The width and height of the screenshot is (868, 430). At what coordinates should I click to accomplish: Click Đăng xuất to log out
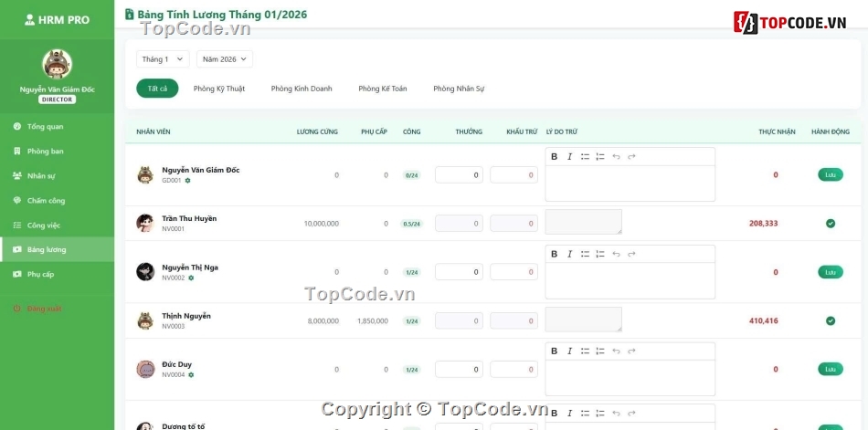point(57,309)
